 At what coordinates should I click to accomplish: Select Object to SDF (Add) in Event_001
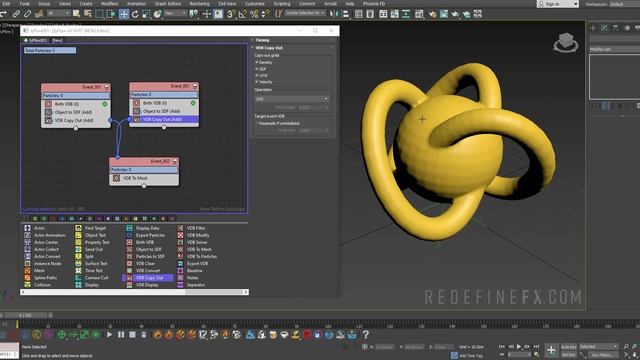pyautogui.click(x=76, y=112)
